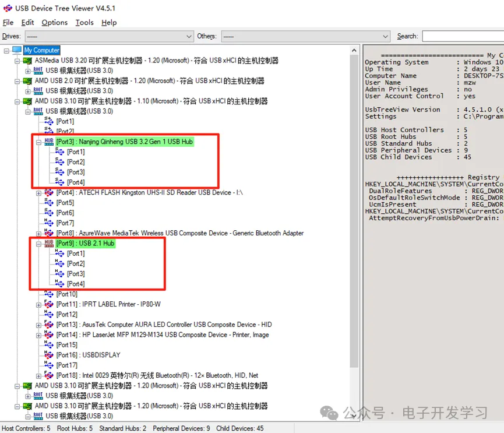
Task: Click in the Search input field
Action: (463, 36)
